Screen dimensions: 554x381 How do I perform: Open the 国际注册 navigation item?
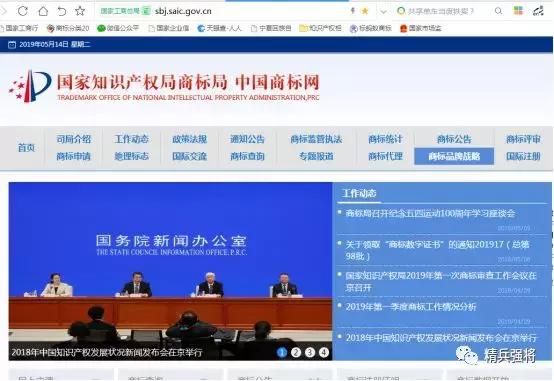(x=523, y=156)
